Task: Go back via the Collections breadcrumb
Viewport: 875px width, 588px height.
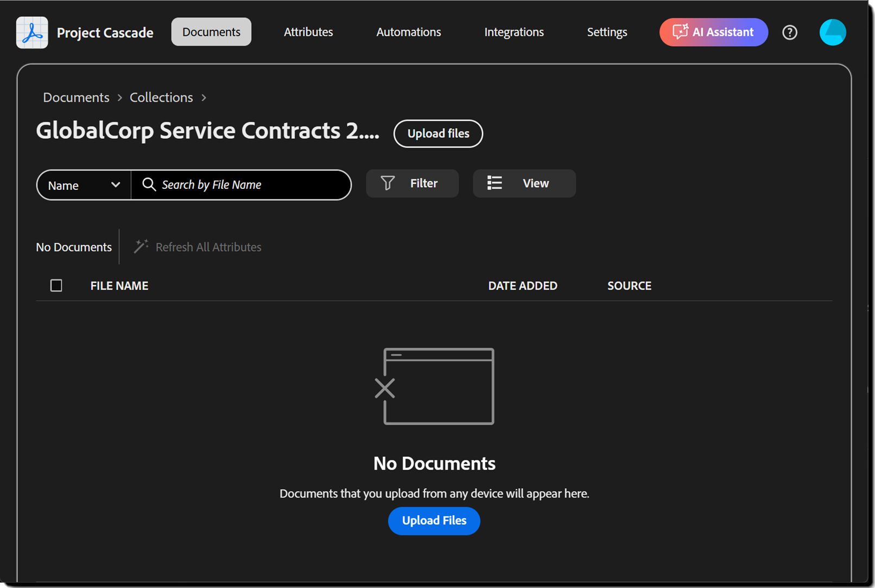Action: pyautogui.click(x=161, y=97)
